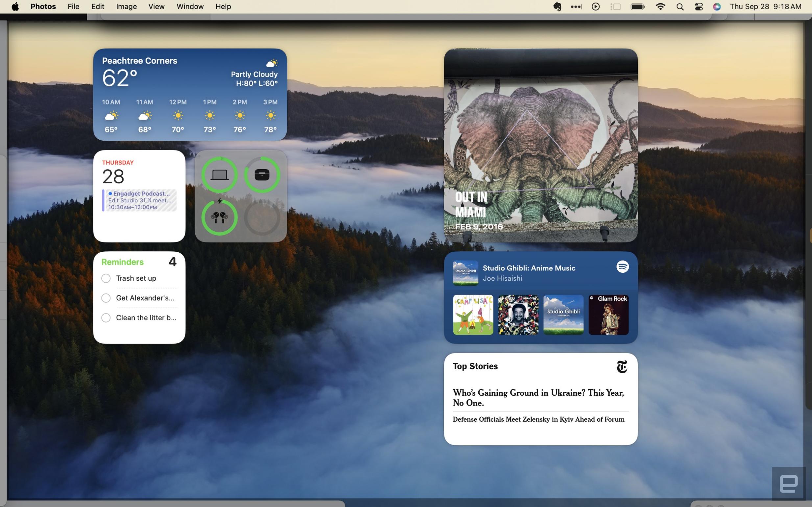Click the Spotify icon in music widget
The height and width of the screenshot is (507, 812).
(x=622, y=267)
